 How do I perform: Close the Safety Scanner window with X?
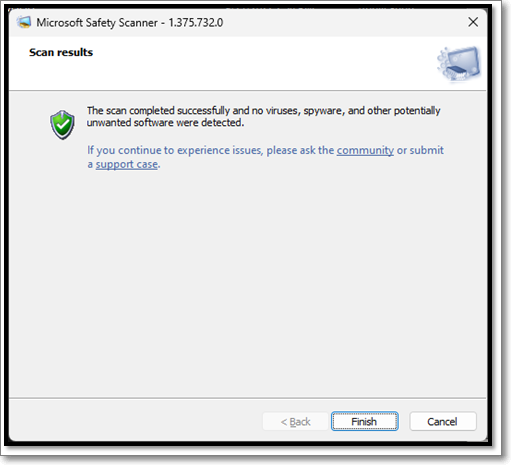coord(473,22)
